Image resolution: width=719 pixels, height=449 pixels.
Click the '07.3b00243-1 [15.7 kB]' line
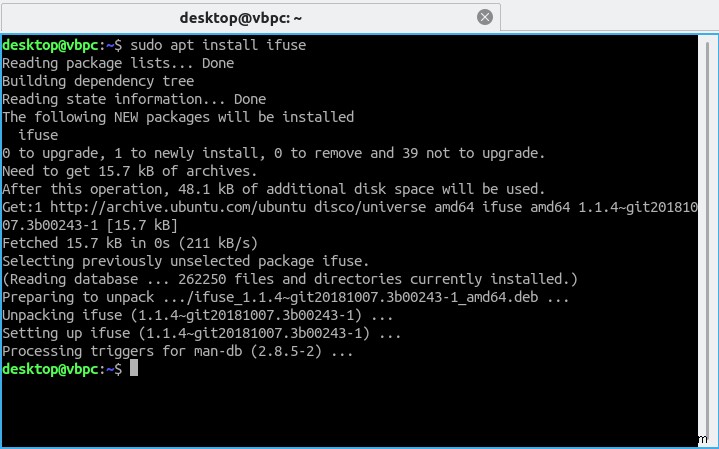pyautogui.click(x=90, y=225)
